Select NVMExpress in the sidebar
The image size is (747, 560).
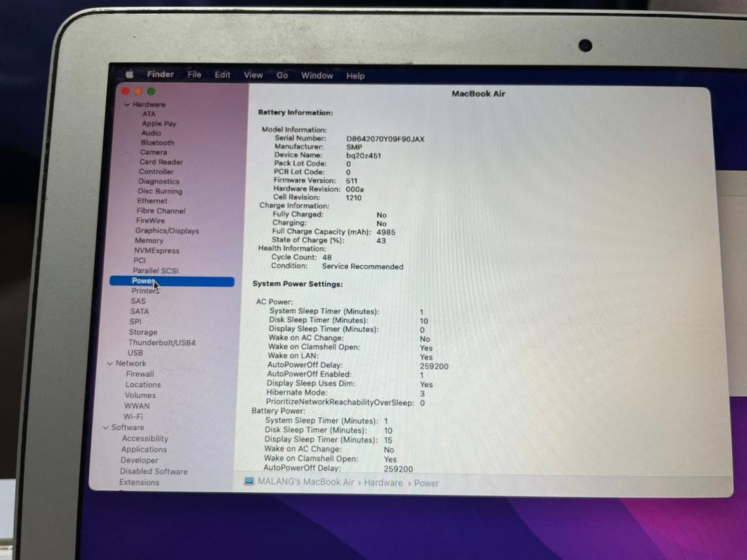point(157,250)
